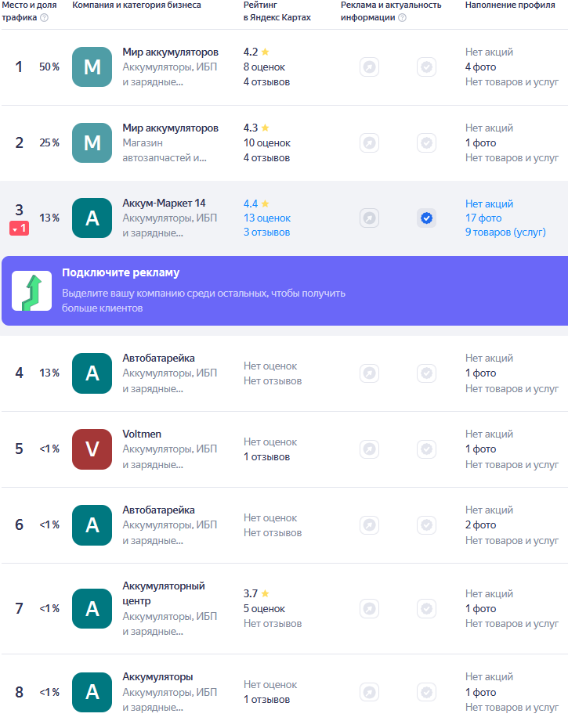Click the advertising icon in the Voltmen row
Image resolution: width=568 pixels, height=728 pixels.
[x=369, y=449]
